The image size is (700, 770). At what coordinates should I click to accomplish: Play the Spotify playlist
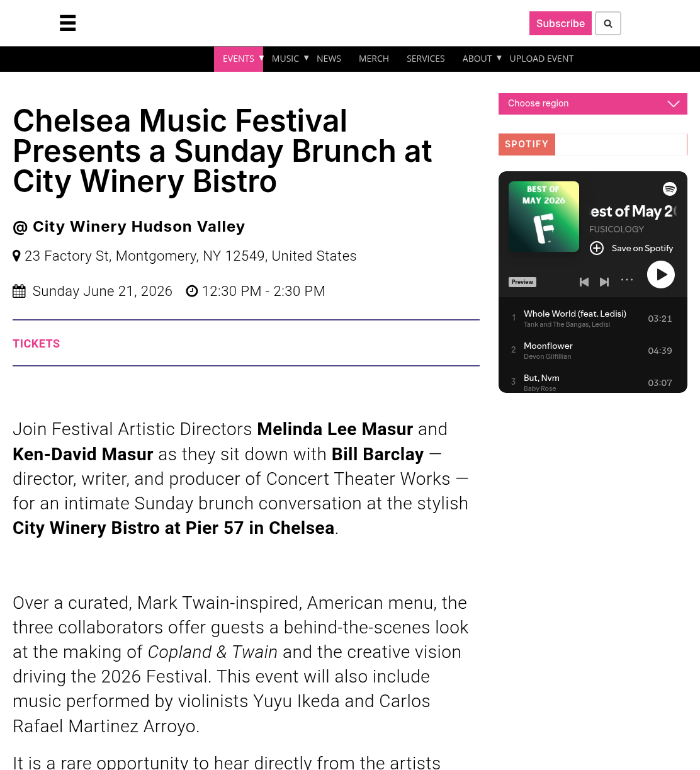point(661,275)
